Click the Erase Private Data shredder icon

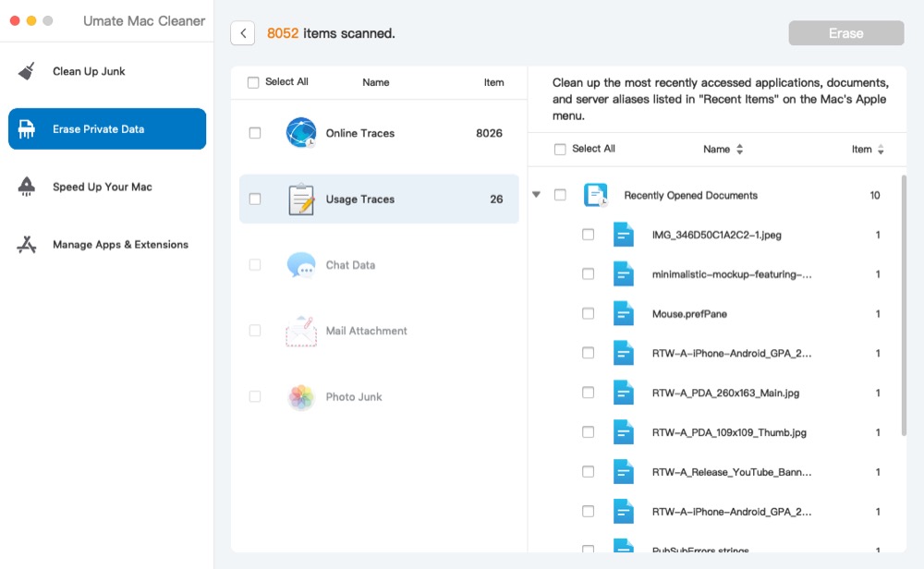click(x=27, y=129)
